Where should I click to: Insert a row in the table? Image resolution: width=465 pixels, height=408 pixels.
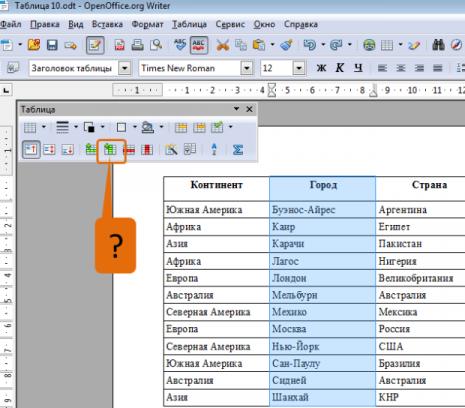point(91,149)
